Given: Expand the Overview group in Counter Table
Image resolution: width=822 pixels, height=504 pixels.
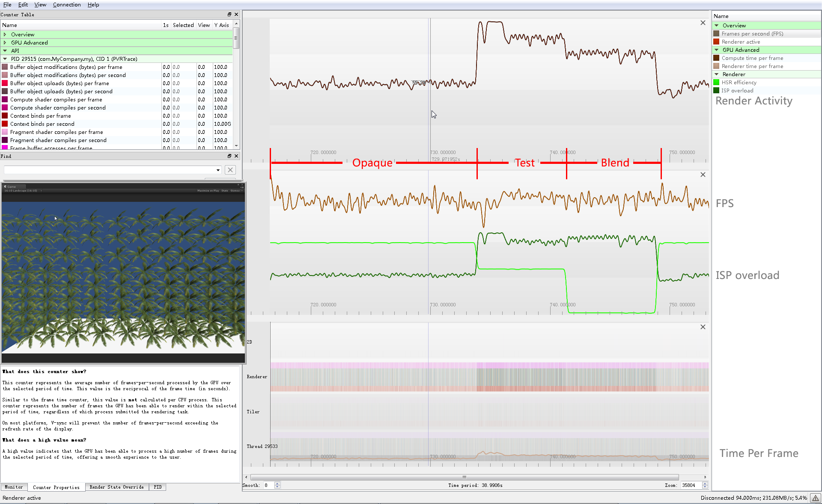Looking at the screenshot, I should 5,35.
